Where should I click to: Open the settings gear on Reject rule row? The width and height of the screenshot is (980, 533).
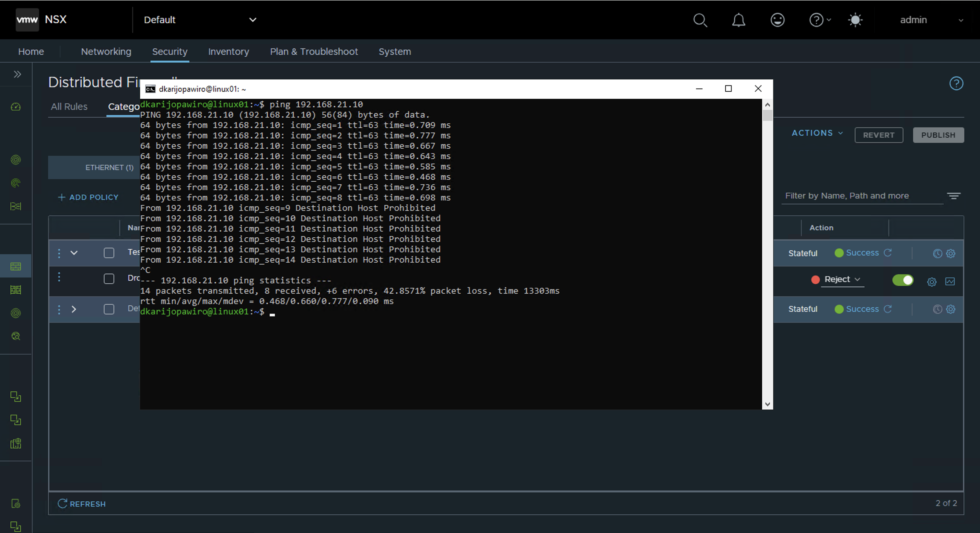tap(931, 282)
